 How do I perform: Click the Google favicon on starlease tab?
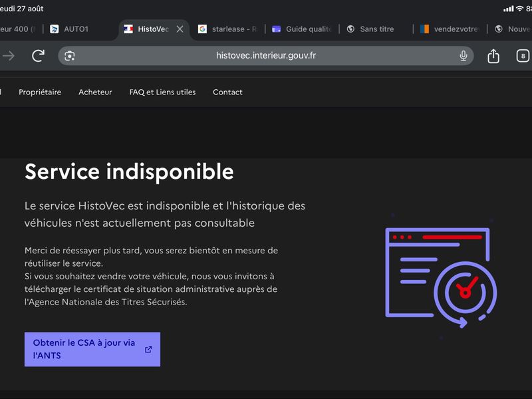pyautogui.click(x=202, y=29)
